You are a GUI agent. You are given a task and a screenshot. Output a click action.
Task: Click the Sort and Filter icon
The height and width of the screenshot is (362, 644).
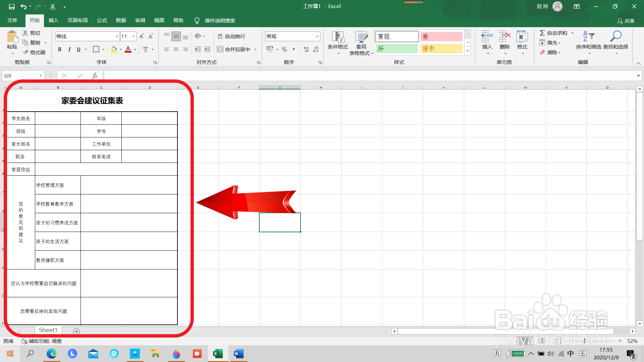click(588, 36)
